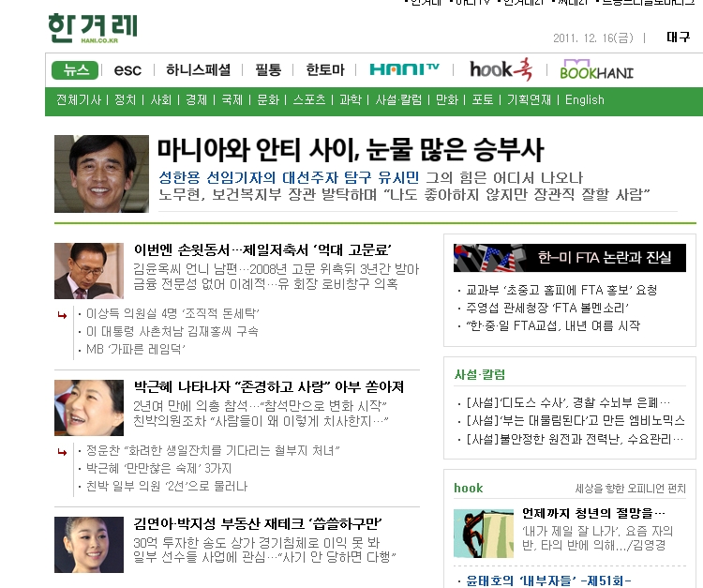Click the photo beside the 유시민 headline
703x588 pixels.
101,173
